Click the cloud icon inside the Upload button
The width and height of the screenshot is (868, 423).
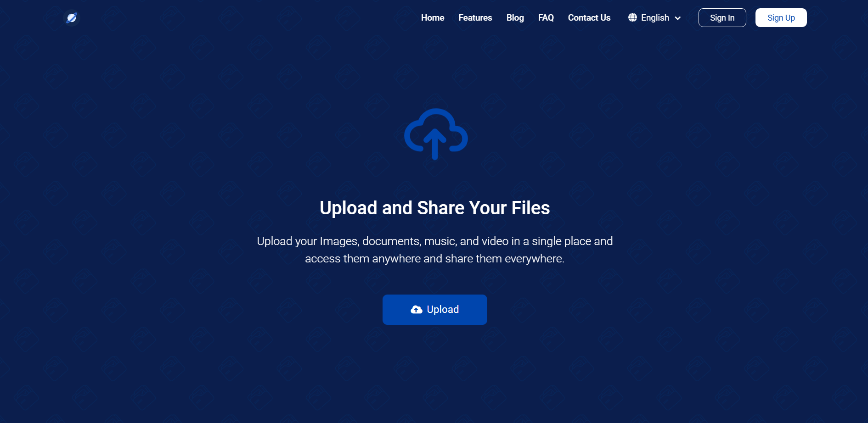[x=416, y=309]
